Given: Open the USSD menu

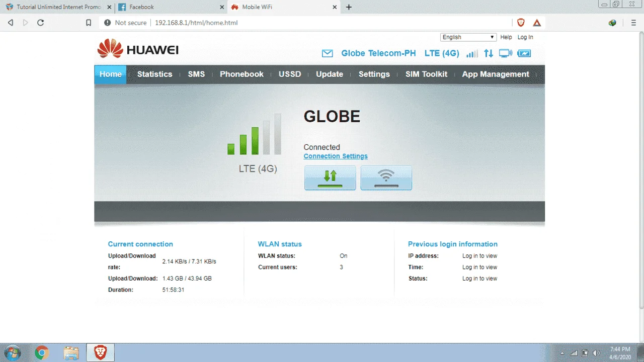Looking at the screenshot, I should pyautogui.click(x=290, y=74).
